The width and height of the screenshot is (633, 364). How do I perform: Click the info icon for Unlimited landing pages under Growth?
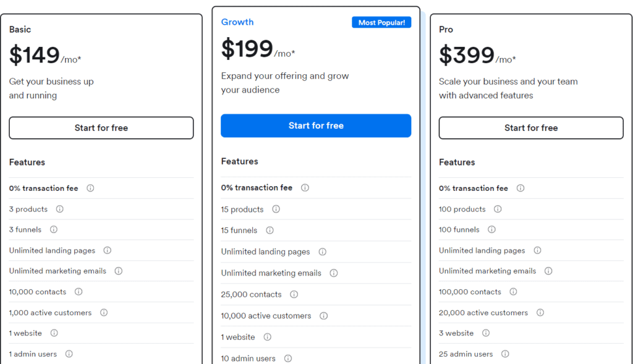(x=322, y=252)
